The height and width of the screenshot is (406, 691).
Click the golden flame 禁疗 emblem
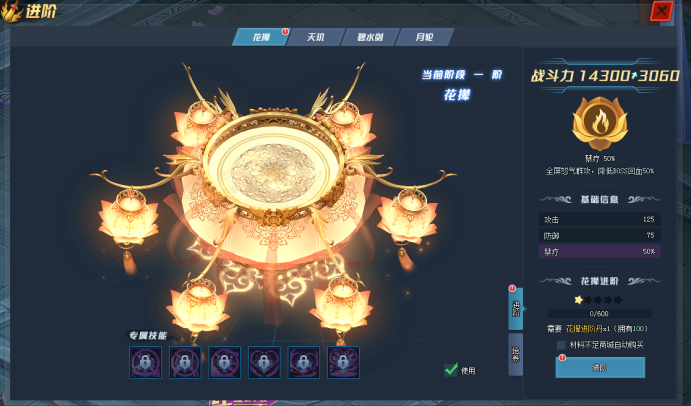[x=599, y=124]
